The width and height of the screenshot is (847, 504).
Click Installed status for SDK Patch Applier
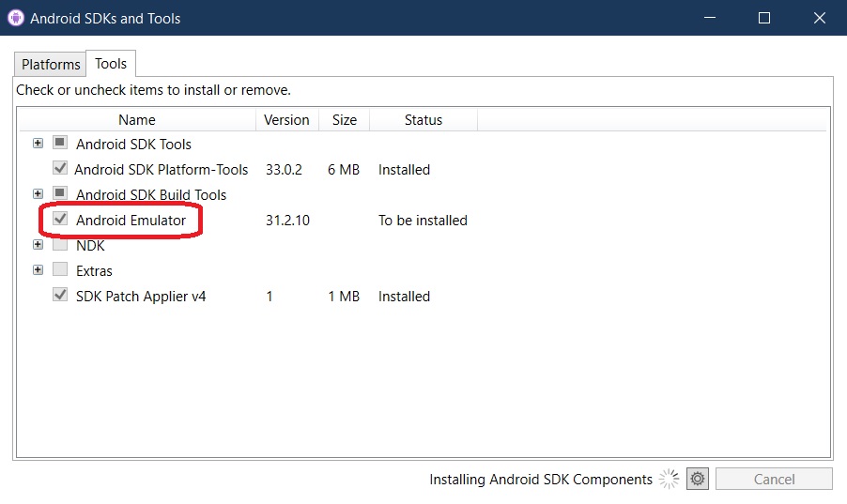[404, 297]
